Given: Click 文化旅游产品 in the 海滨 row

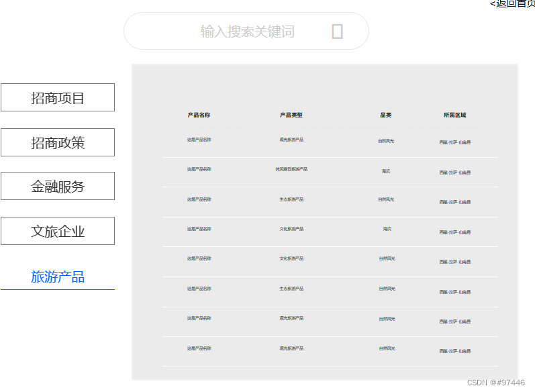Looking at the screenshot, I should coord(291,229).
